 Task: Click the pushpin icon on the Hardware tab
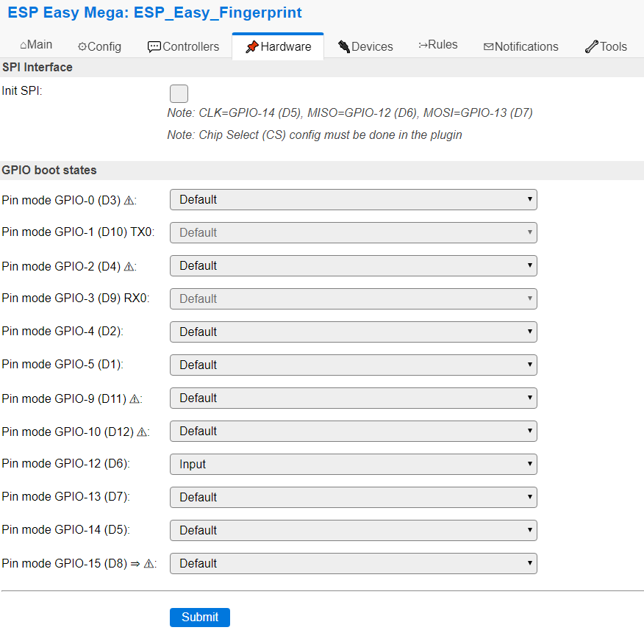point(251,46)
